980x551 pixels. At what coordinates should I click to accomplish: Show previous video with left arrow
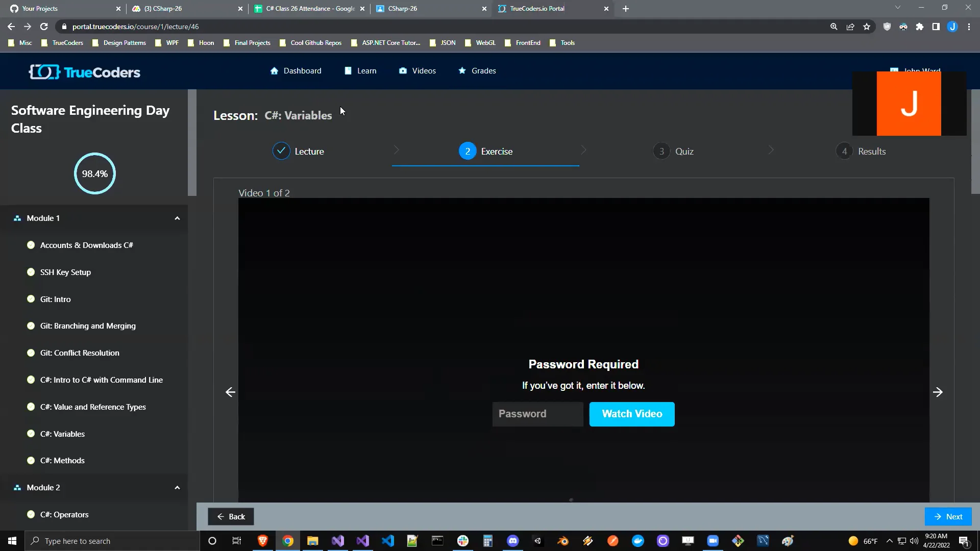click(230, 392)
